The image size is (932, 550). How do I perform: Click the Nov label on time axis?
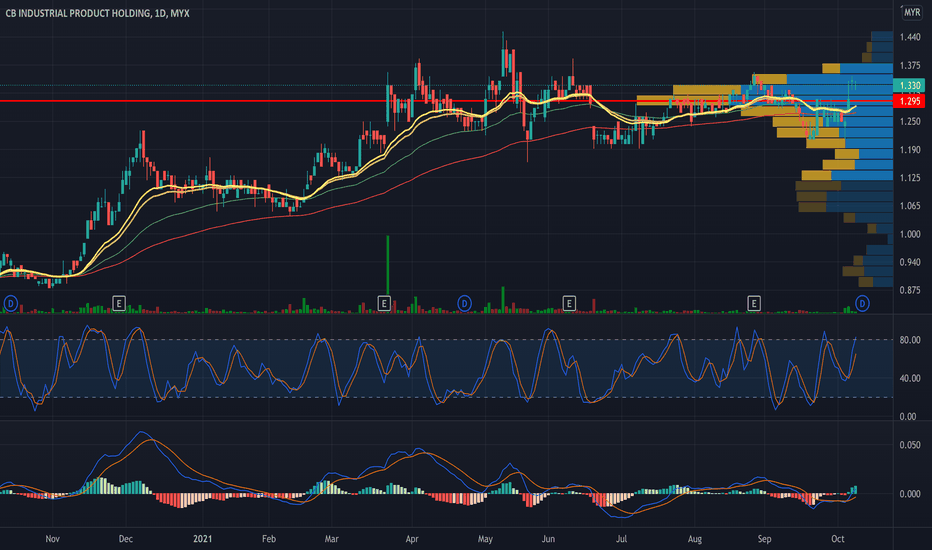[x=52, y=539]
